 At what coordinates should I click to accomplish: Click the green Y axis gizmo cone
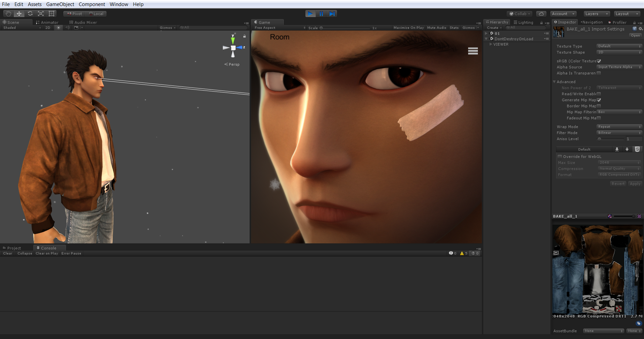(233, 40)
